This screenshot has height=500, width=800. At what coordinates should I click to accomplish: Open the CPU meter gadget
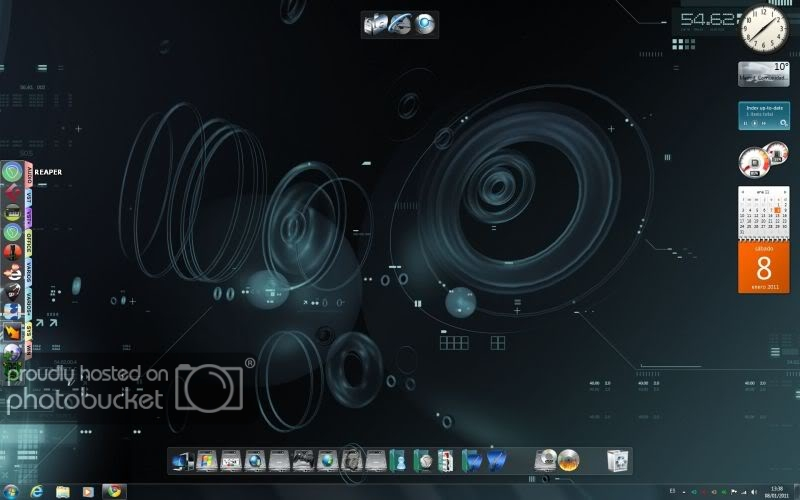coord(754,163)
